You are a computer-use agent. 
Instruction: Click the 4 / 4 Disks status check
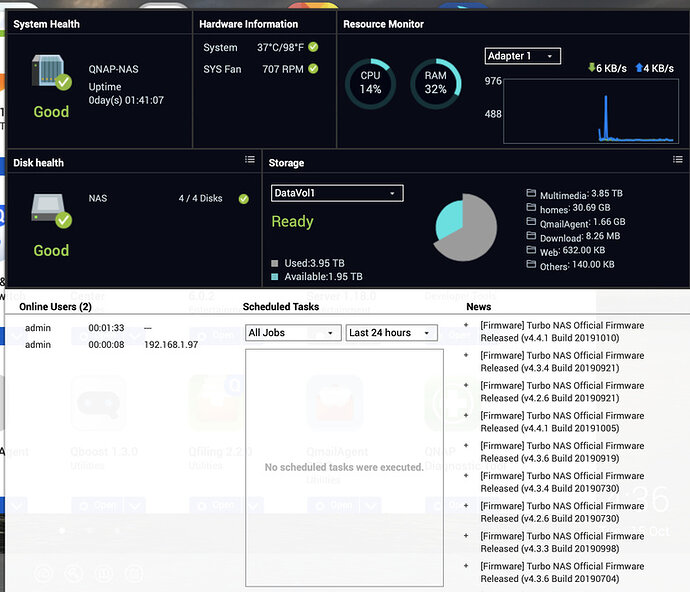tap(243, 199)
